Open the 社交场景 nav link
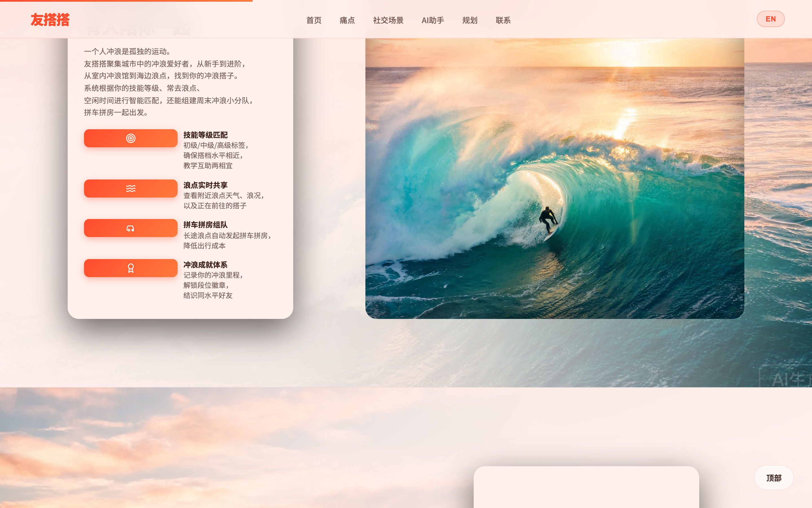 (388, 20)
